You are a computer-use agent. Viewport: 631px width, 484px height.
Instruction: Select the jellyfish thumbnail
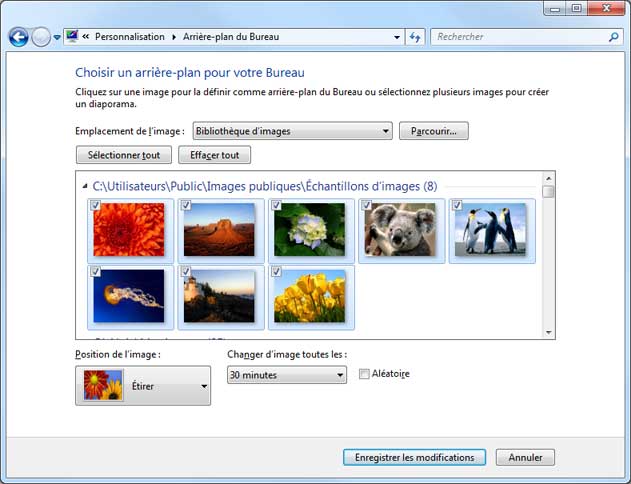click(129, 296)
